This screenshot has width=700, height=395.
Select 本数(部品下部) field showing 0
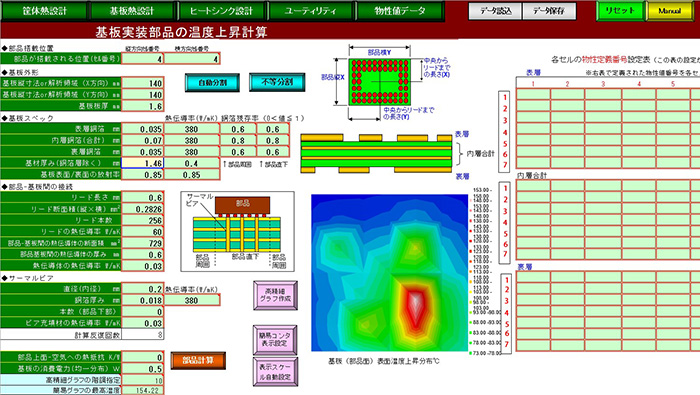coord(142,312)
